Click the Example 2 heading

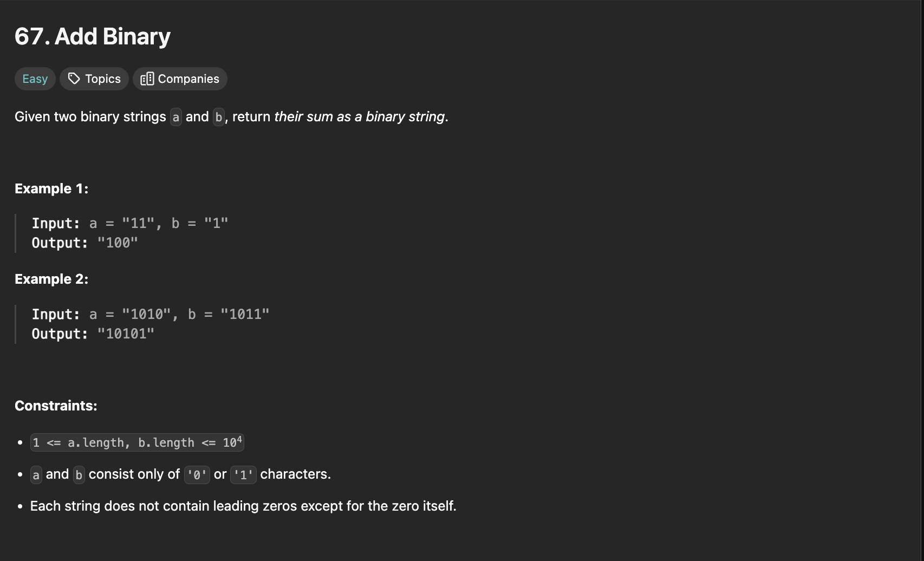click(51, 279)
